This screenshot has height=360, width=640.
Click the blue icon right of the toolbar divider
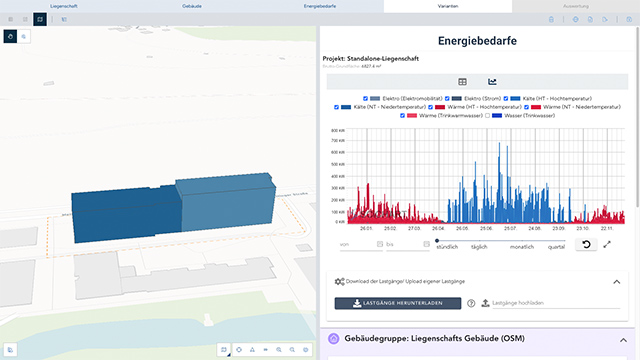point(64,19)
